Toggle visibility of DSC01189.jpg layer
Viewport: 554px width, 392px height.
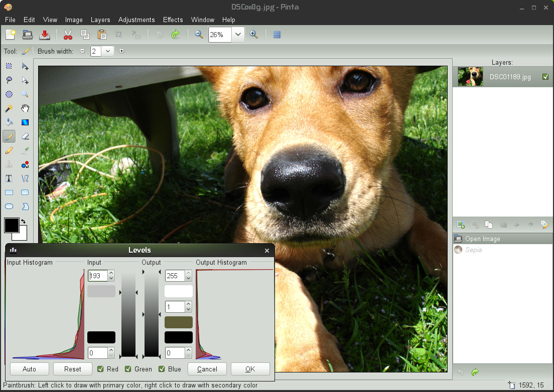coord(545,77)
